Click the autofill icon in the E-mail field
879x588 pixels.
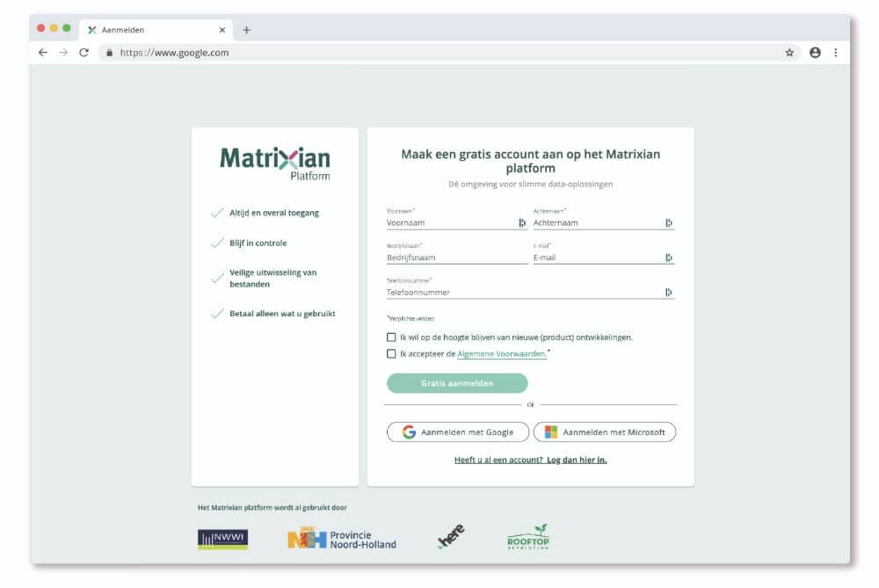pyautogui.click(x=669, y=258)
